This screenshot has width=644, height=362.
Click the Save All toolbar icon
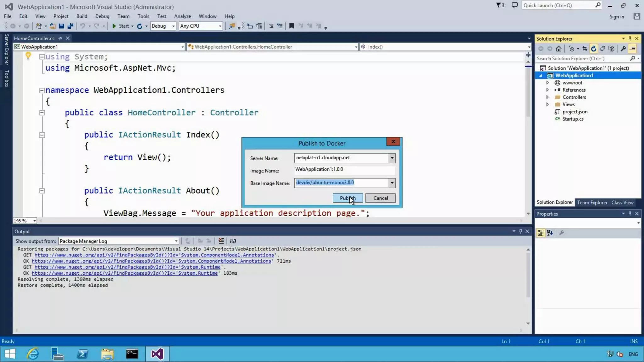70,26
